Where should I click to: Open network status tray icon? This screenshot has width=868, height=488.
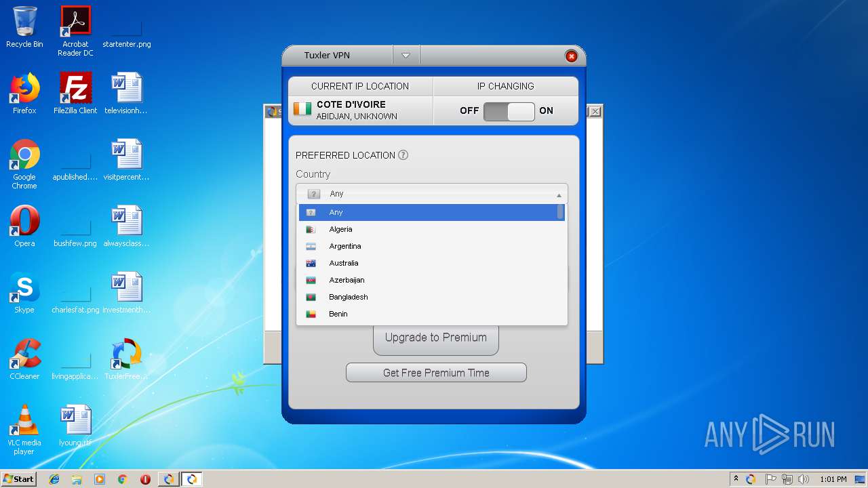point(788,479)
